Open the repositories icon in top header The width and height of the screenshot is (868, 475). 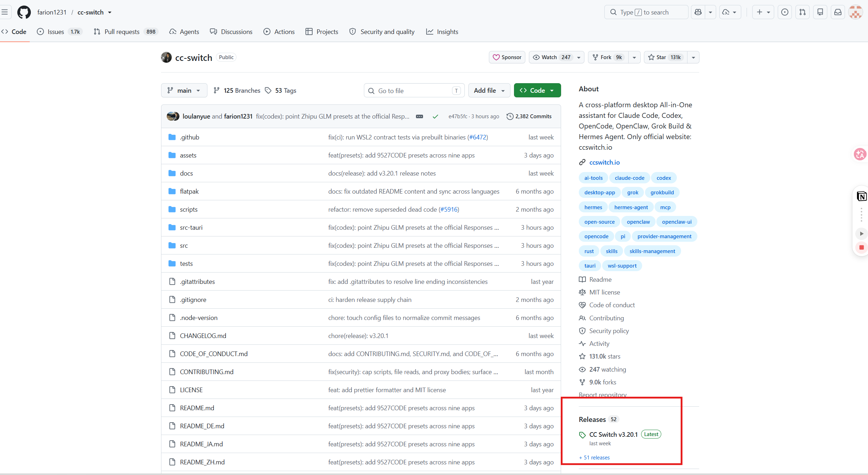click(x=820, y=12)
